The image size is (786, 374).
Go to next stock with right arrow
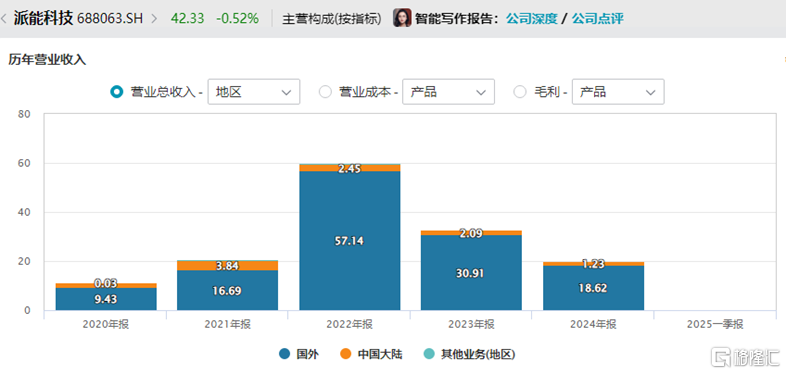154,19
